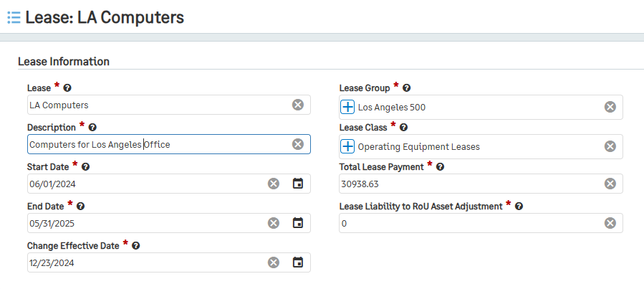This screenshot has width=644, height=289.
Task: Clear the LA Computers lease name field
Action: pyautogui.click(x=298, y=105)
